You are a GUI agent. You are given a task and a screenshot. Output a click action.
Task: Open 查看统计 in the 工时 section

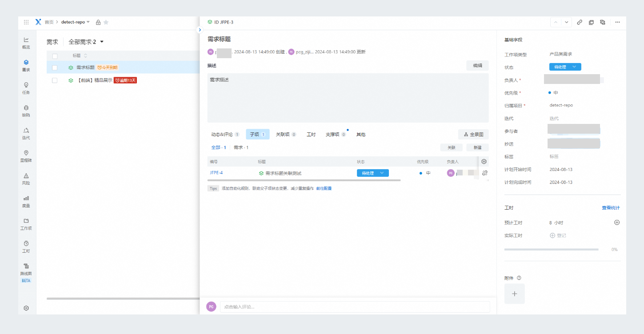click(x=611, y=208)
